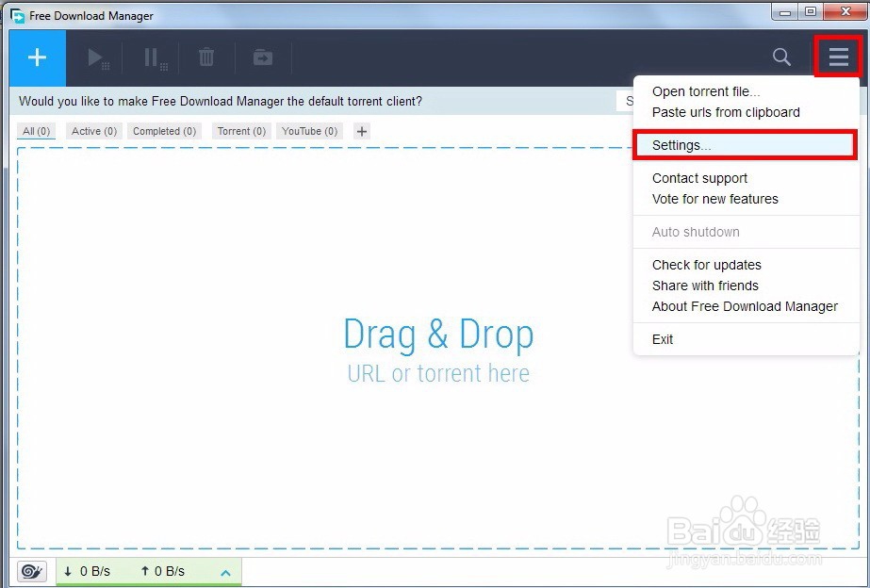Switch to the Torrent (0) tab
Viewport: 870px width, 588px height.
pyautogui.click(x=241, y=132)
